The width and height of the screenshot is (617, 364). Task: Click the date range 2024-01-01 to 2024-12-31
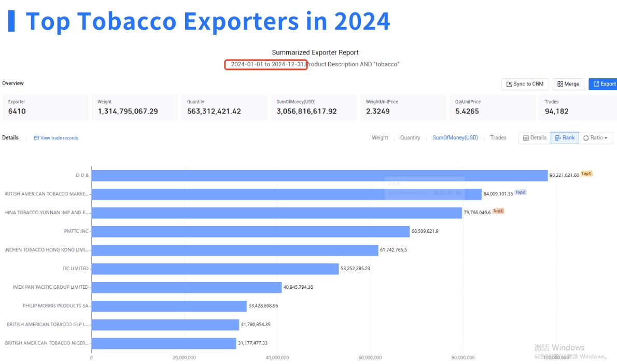[267, 64]
